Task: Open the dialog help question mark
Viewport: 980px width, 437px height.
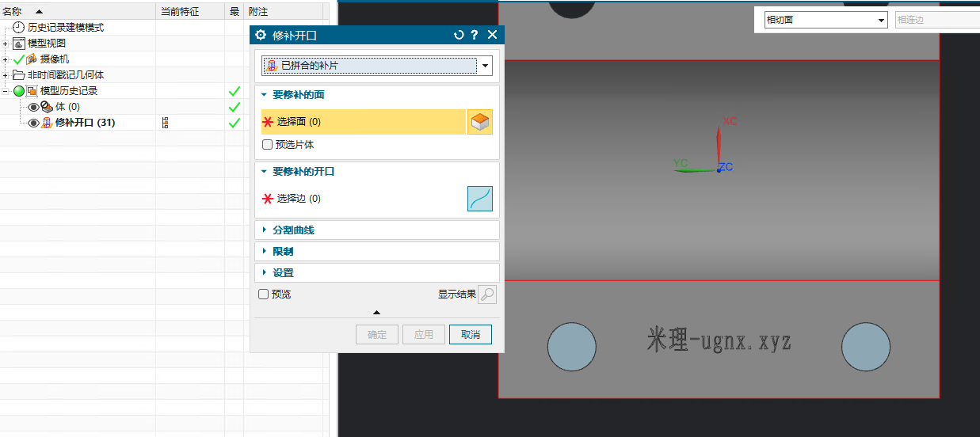Action: pyautogui.click(x=474, y=35)
